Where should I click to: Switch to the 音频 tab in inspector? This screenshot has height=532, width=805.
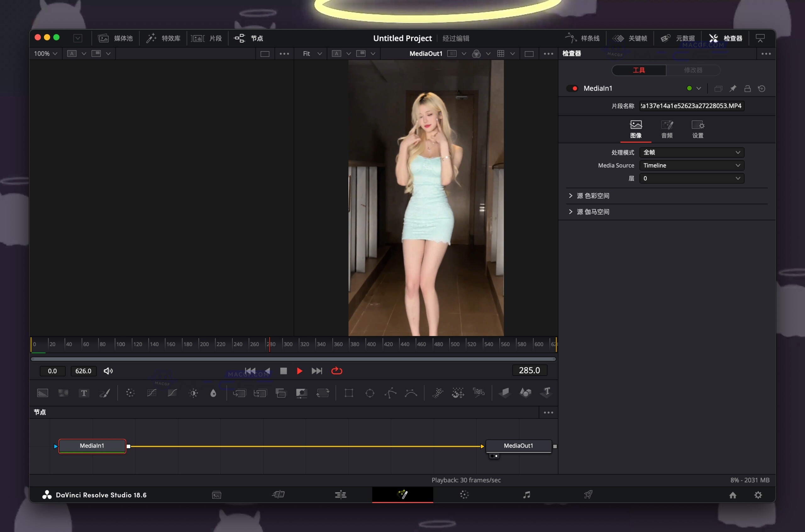(x=666, y=129)
